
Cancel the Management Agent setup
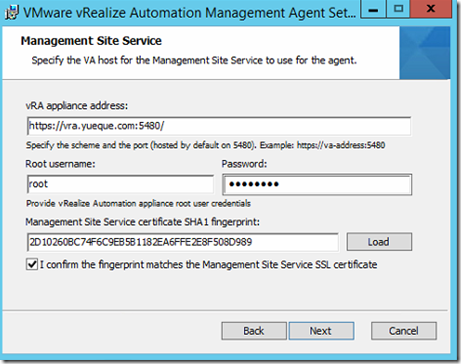point(404,331)
